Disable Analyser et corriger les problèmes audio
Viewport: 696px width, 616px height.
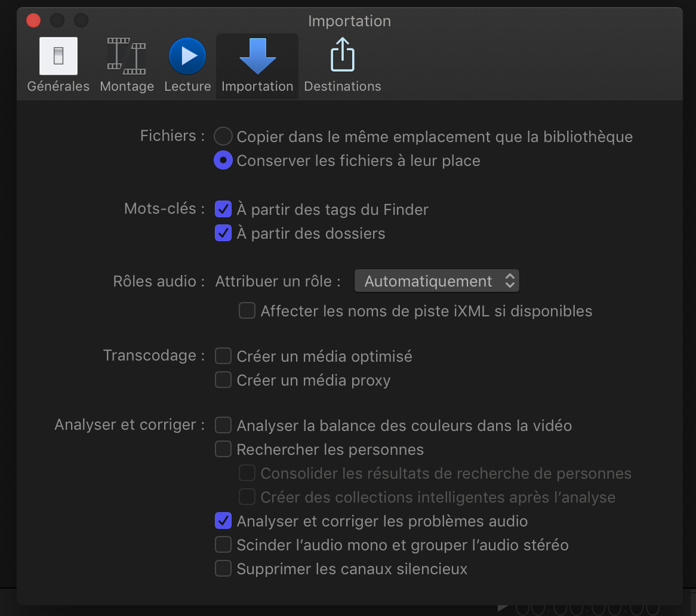pyautogui.click(x=223, y=520)
